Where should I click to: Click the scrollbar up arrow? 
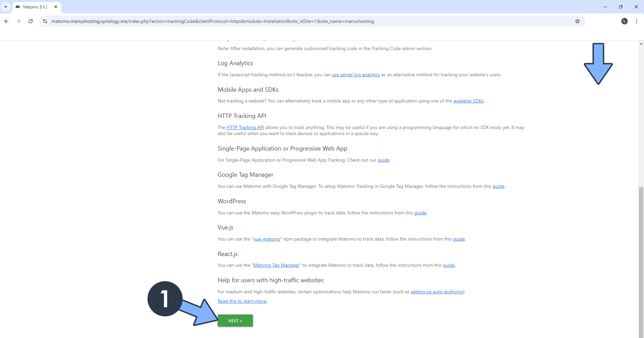tap(641, 44)
